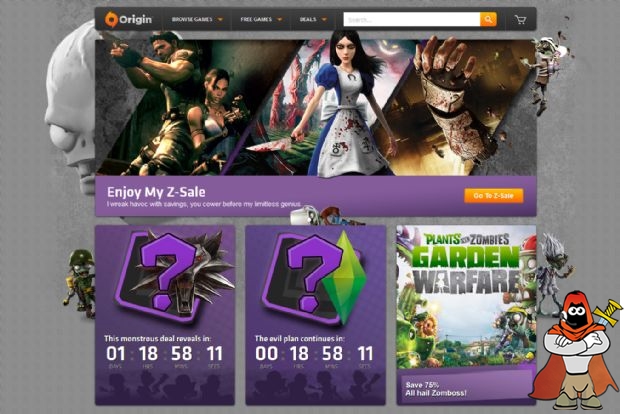This screenshot has height=414, width=625.
Task: Click the Save 75% All hail Zomboss caption
Action: [x=436, y=389]
